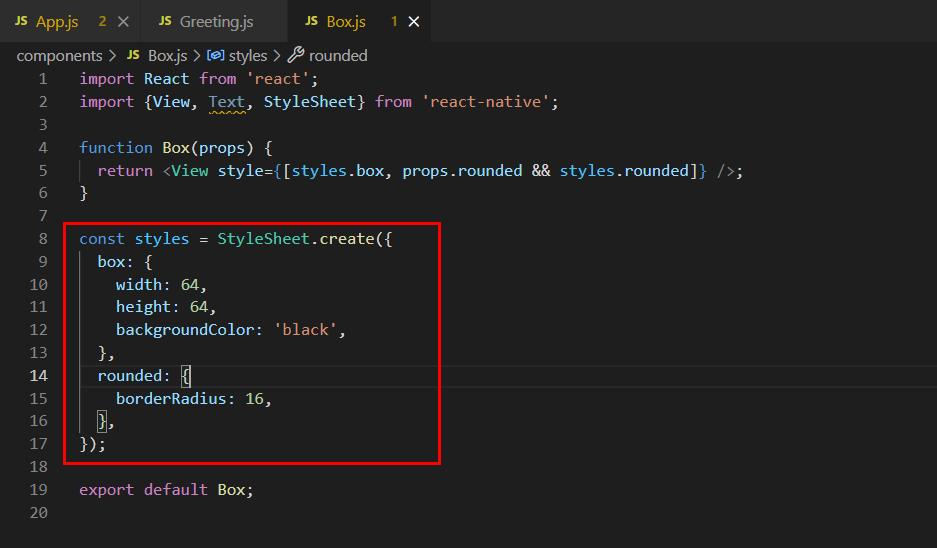Click the const keyword on line 8
The height and width of the screenshot is (548, 937).
[102, 239]
